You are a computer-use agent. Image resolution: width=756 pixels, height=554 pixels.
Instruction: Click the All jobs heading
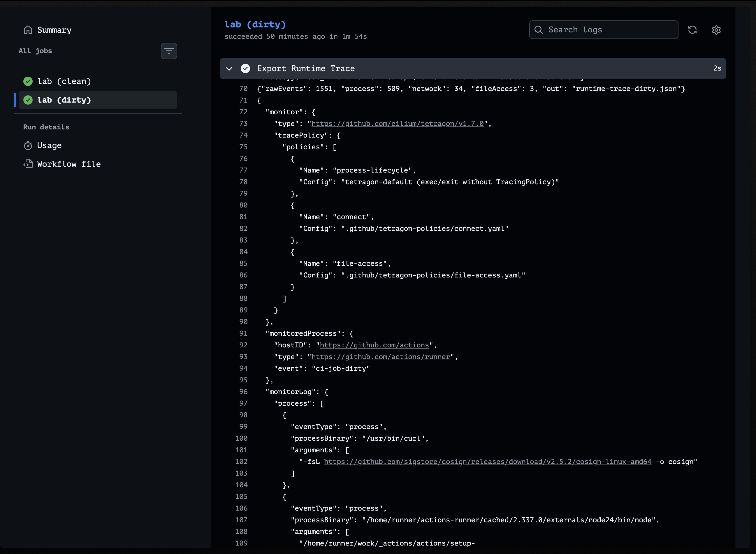tap(35, 51)
